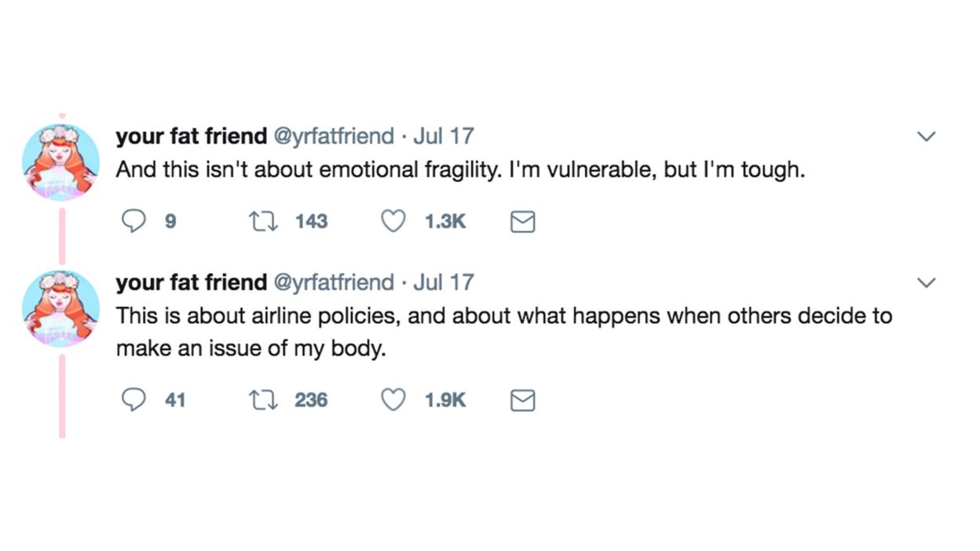Screen dimensions: 980x551
Task: Share the "airline policies" tweet by message
Action: [523, 401]
